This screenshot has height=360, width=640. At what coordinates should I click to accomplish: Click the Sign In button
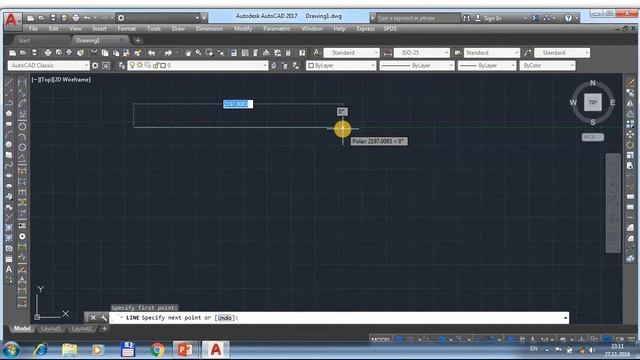[488, 18]
